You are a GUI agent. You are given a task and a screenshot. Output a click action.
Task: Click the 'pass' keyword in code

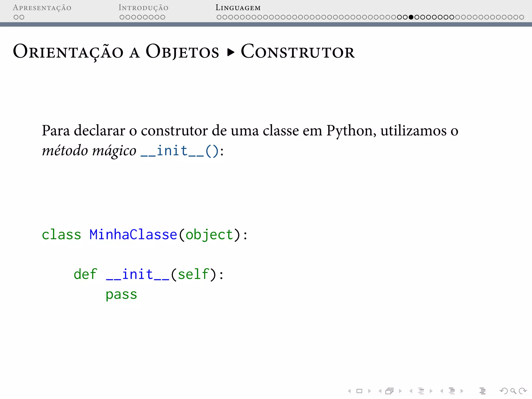[x=121, y=295]
